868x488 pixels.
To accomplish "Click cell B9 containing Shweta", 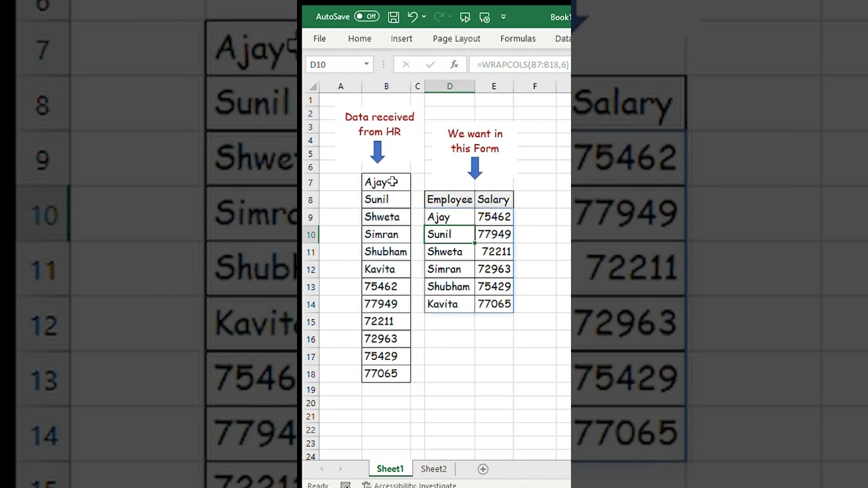I will coord(386,218).
